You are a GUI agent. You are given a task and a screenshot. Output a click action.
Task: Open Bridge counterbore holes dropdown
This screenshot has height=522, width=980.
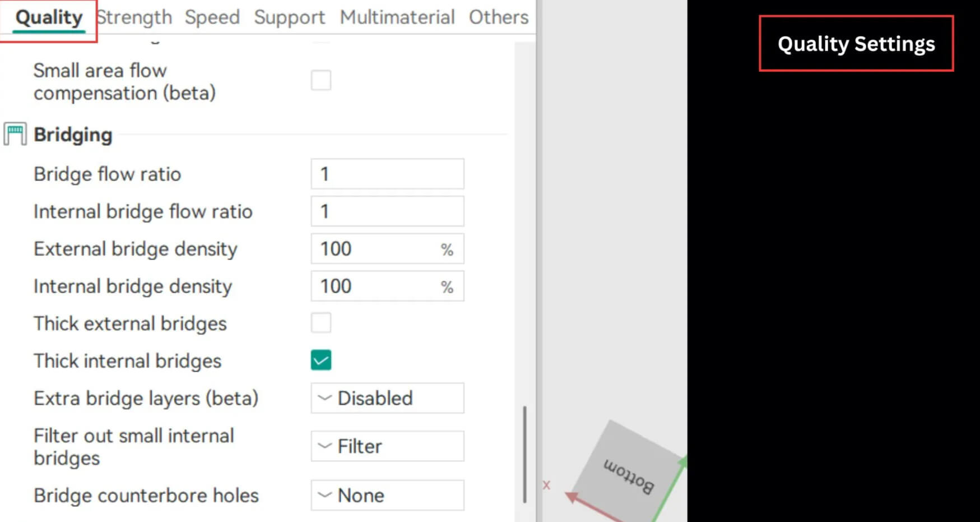[387, 496]
